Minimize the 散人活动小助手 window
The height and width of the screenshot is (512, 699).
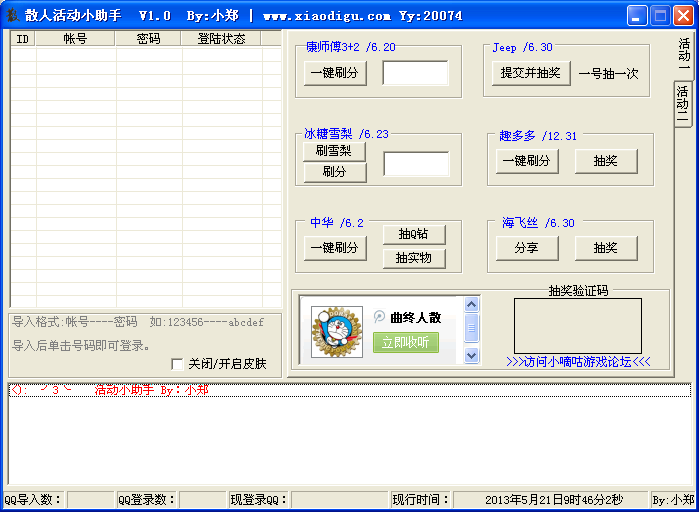(x=637, y=16)
